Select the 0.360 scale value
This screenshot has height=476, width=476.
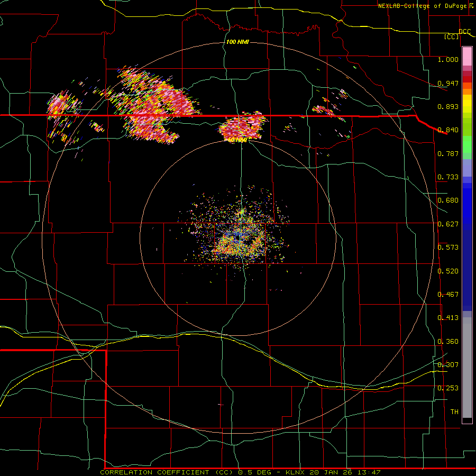tap(448, 342)
